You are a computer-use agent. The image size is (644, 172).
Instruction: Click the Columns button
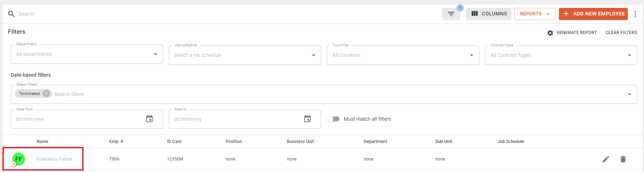click(x=489, y=14)
